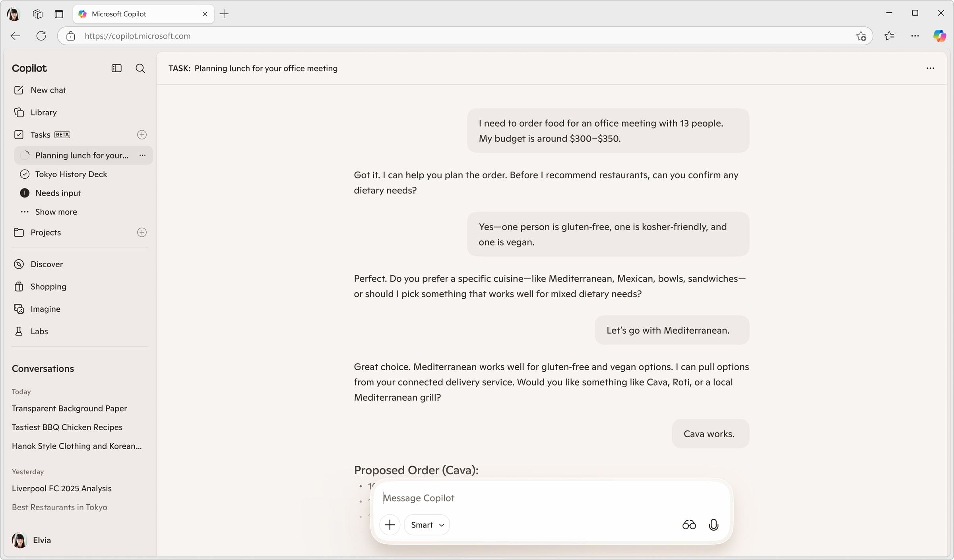Image resolution: width=954 pixels, height=560 pixels.
Task: Open options for Planning lunch task
Action: tap(142, 155)
